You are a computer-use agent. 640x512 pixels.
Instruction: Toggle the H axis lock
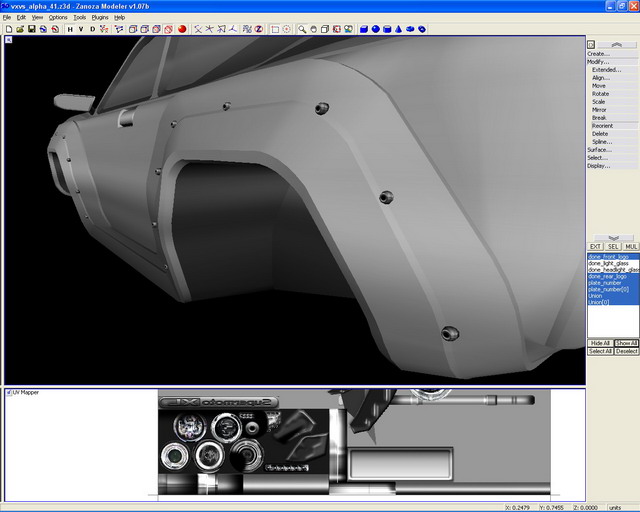(70, 29)
